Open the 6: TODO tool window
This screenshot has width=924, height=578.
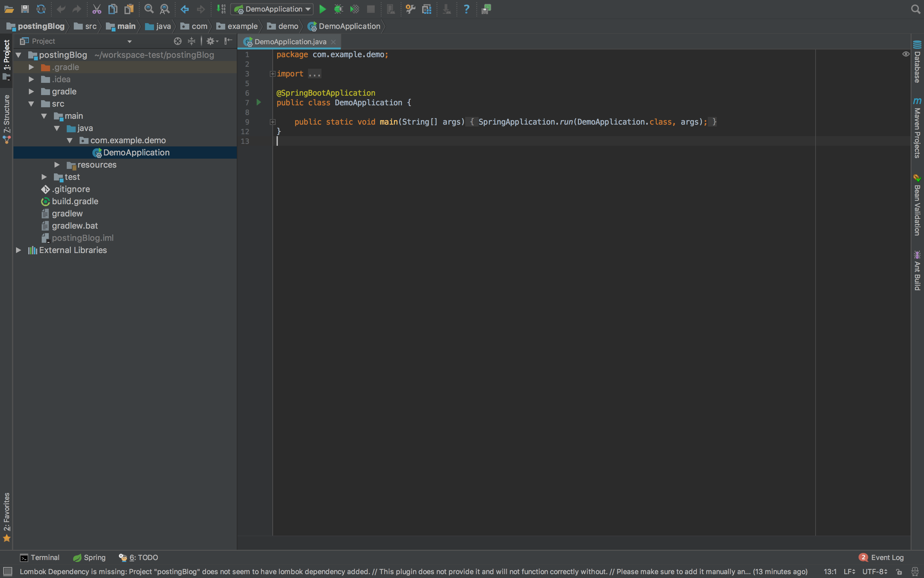pos(138,557)
